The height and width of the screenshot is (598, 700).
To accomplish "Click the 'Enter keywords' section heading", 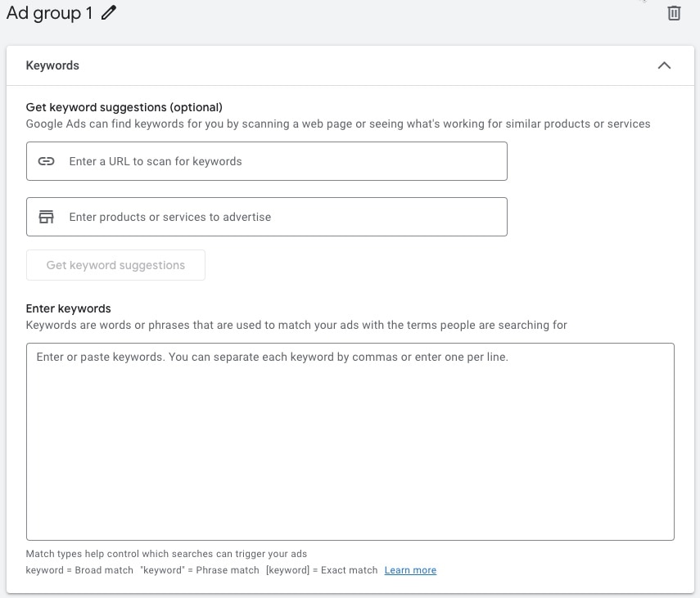I will click(68, 308).
